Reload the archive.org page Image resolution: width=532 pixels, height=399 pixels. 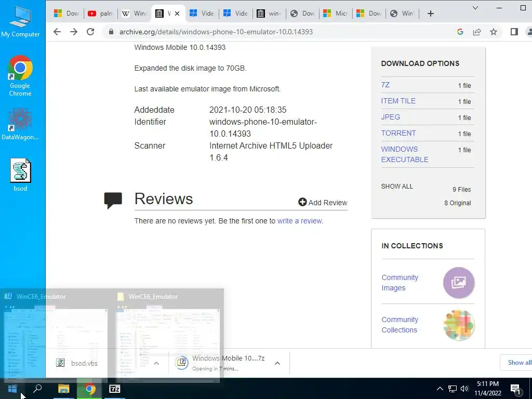(x=90, y=32)
